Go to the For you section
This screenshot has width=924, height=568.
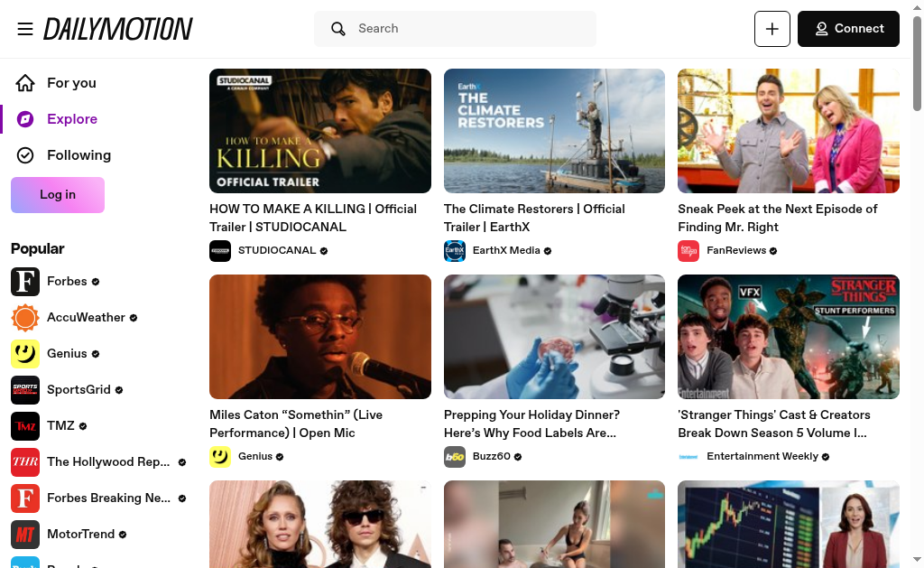(x=71, y=83)
